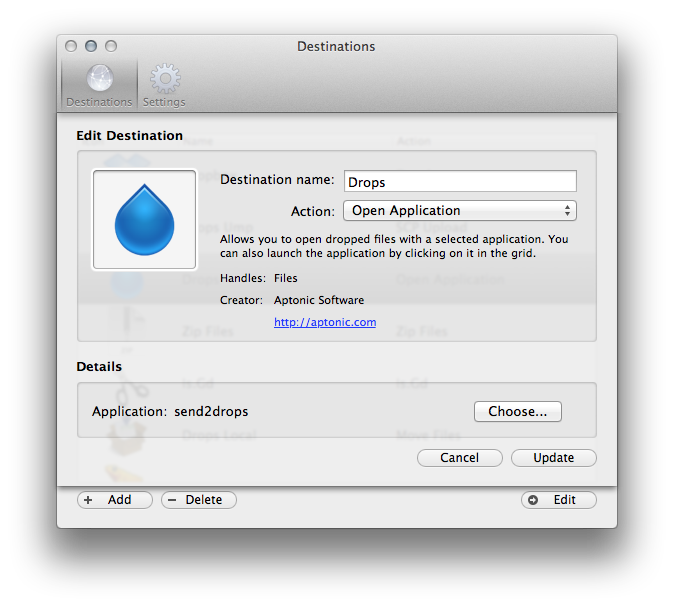Screen dimensions: 674x607
Task: Focus the Destination name text field
Action: click(459, 181)
